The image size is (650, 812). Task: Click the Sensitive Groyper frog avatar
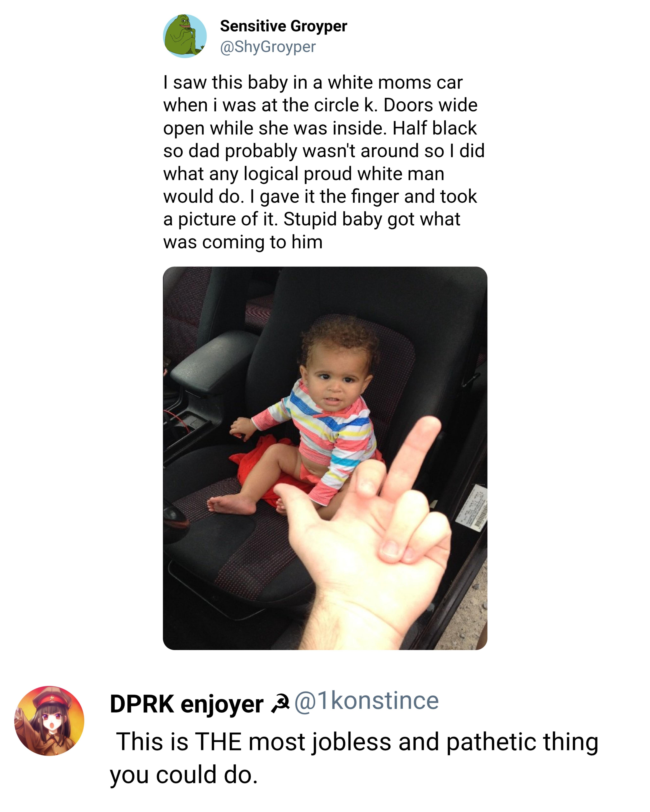(x=185, y=36)
